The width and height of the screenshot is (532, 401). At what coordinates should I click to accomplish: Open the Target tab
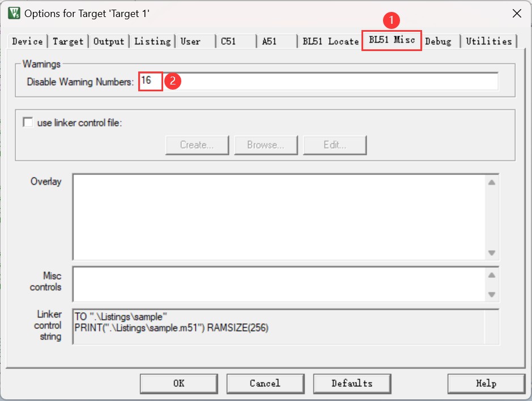68,41
